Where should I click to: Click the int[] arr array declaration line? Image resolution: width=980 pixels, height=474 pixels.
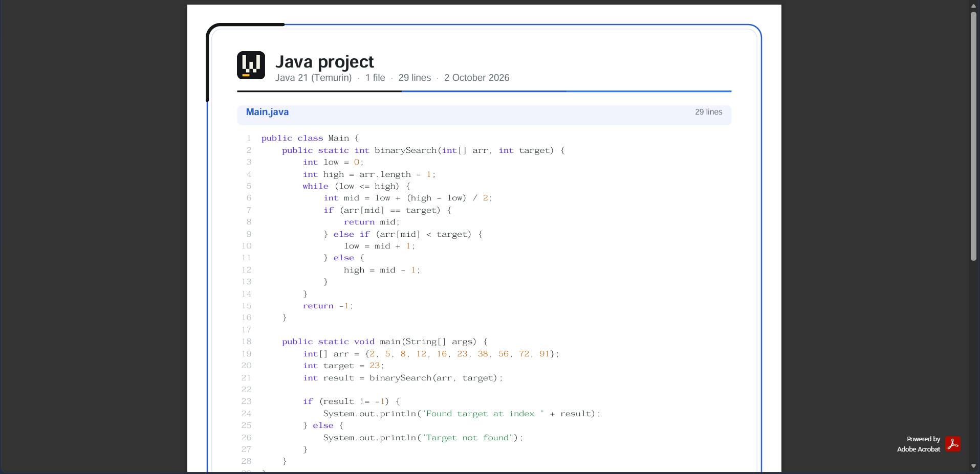(x=431, y=354)
